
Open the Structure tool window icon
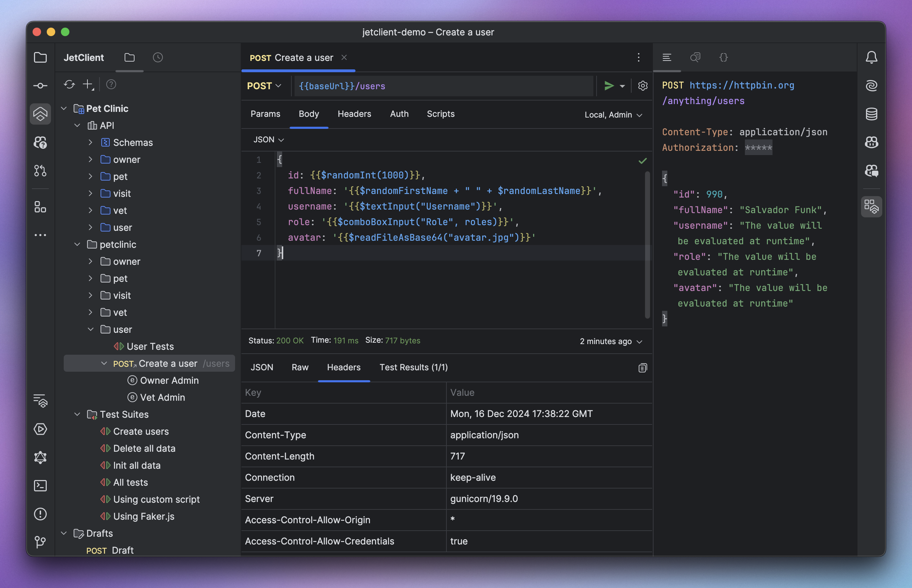point(40,207)
